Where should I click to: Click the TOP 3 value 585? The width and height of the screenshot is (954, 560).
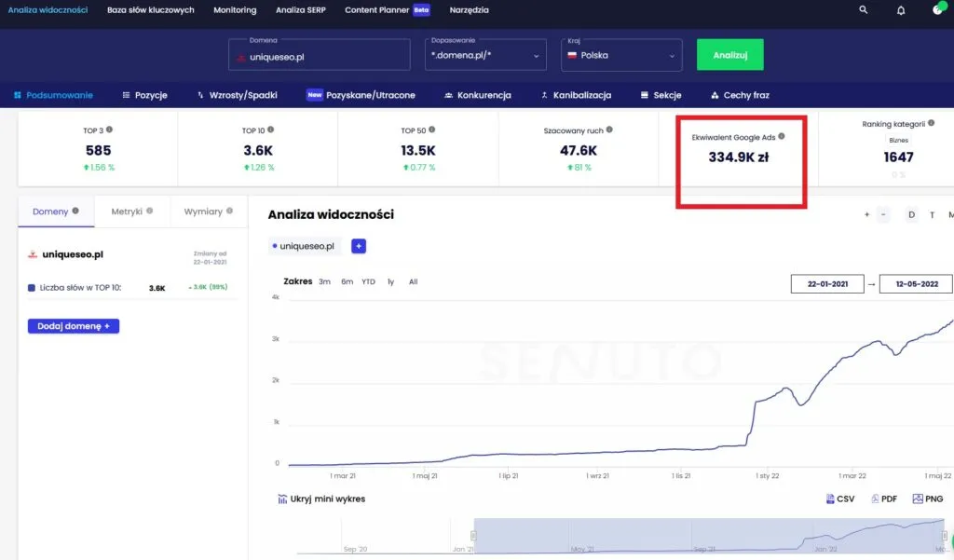[x=98, y=150]
